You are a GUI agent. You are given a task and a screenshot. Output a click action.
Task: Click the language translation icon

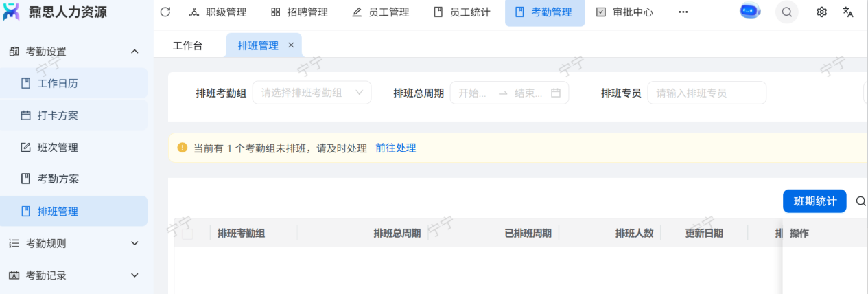(x=848, y=12)
